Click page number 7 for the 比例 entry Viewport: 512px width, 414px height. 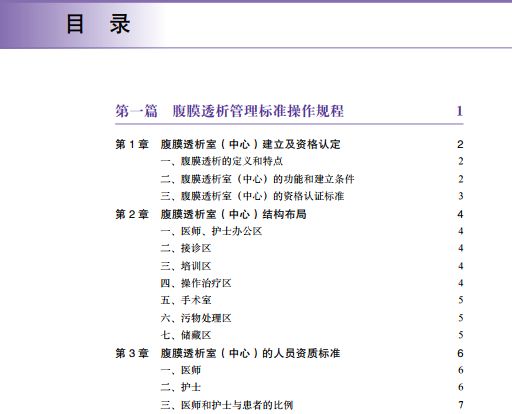click(x=461, y=405)
